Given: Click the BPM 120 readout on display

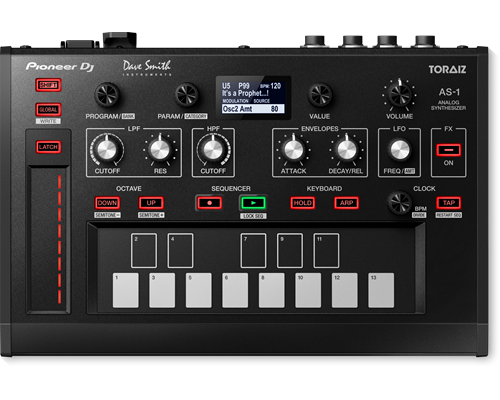Looking at the screenshot, I should click(271, 86).
